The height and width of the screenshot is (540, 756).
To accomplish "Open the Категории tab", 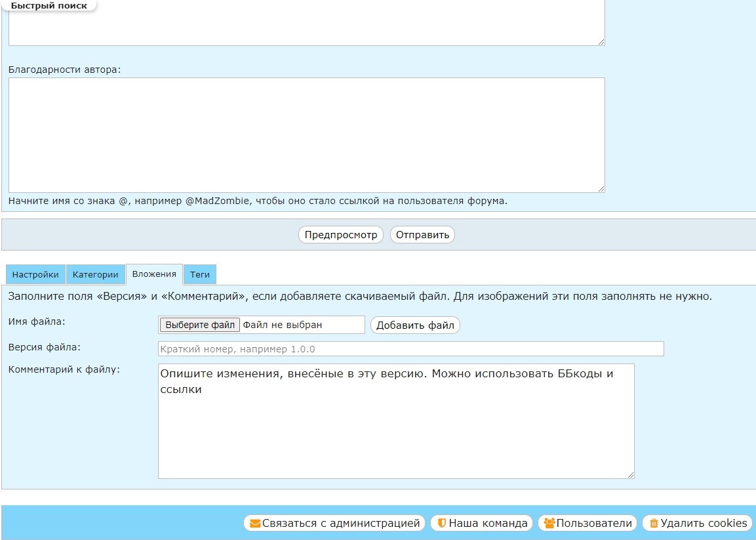I will pos(96,275).
